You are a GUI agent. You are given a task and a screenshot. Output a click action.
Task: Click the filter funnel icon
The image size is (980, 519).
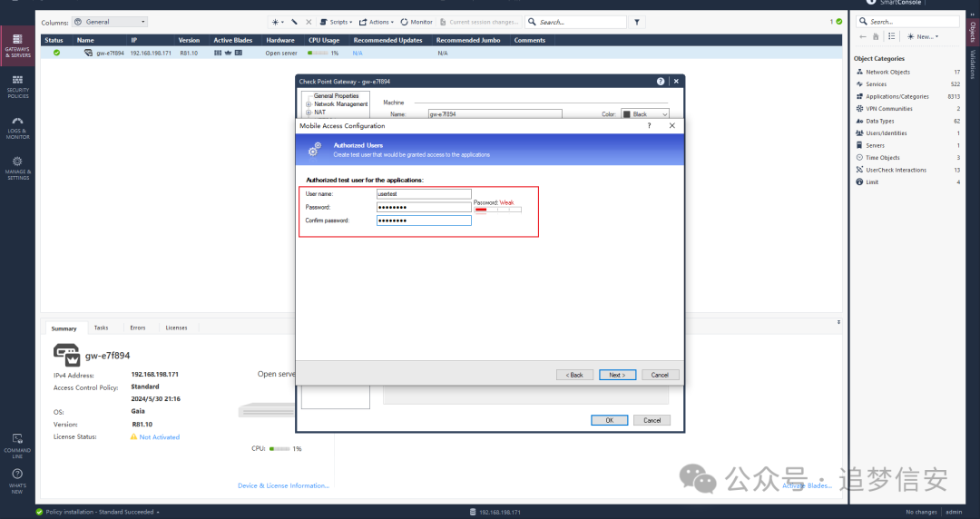(x=637, y=22)
